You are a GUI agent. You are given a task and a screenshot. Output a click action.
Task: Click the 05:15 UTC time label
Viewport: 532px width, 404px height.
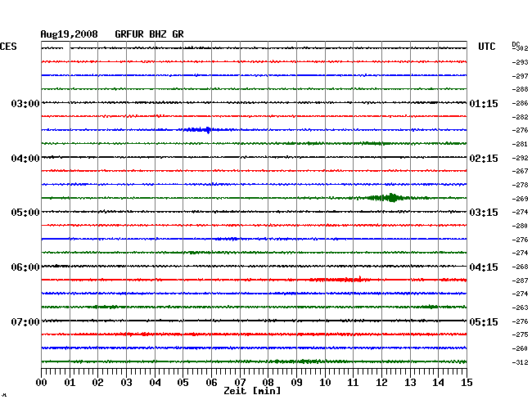[x=484, y=321]
